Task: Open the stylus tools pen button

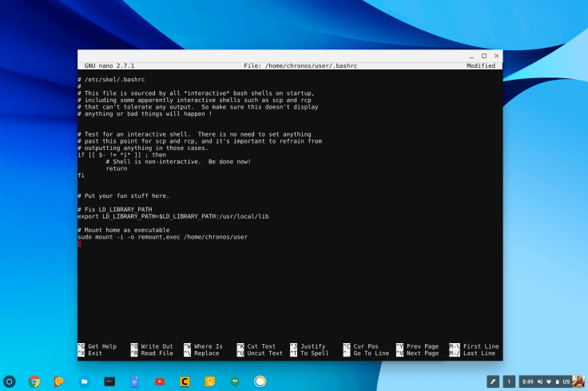Action: click(493, 381)
